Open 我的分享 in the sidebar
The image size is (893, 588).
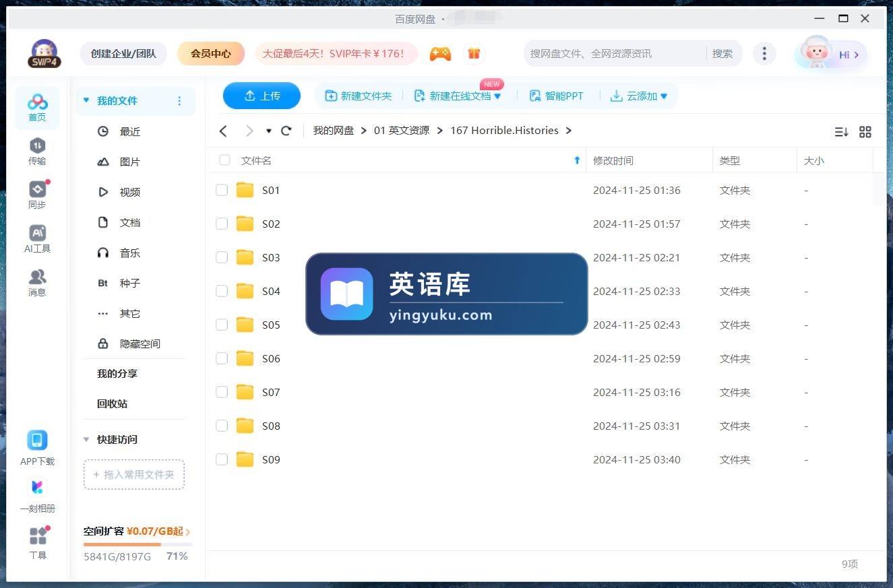click(x=117, y=373)
